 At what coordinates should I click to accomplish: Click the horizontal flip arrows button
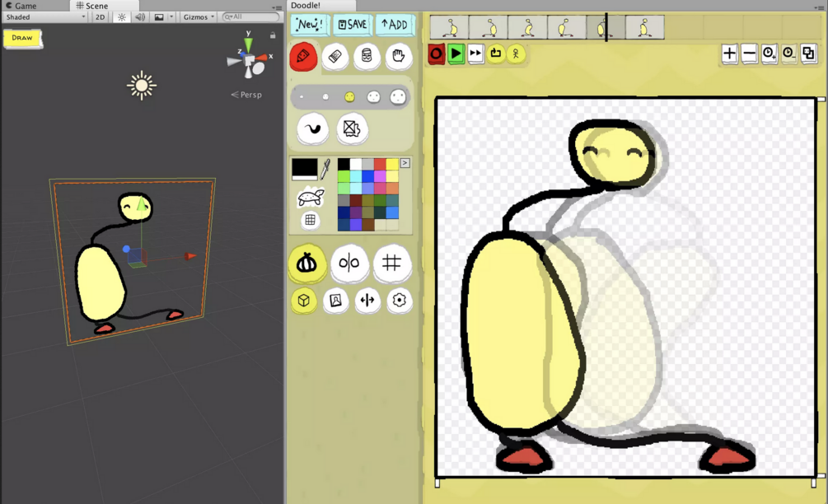367,301
